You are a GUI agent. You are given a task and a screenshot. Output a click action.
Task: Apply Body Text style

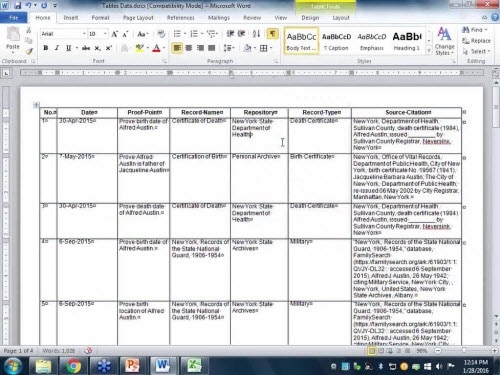301,41
